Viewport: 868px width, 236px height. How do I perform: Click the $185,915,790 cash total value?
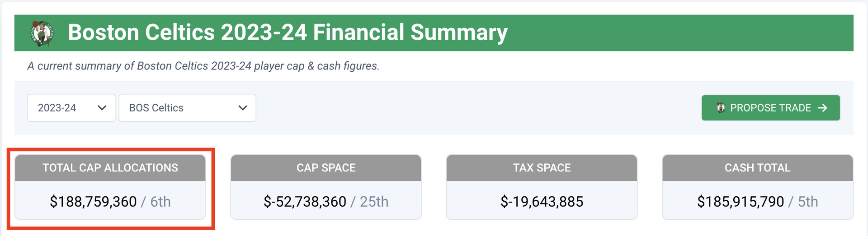pyautogui.click(x=740, y=202)
